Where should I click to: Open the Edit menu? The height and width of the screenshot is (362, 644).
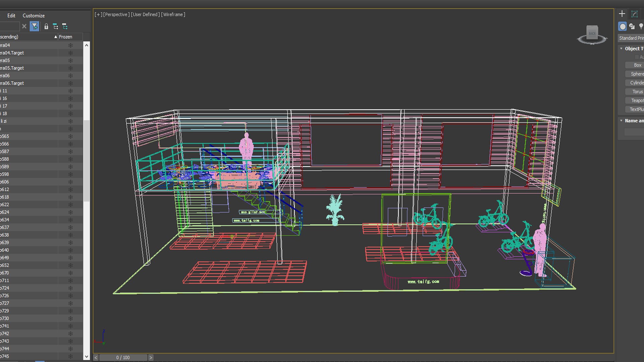click(x=11, y=15)
